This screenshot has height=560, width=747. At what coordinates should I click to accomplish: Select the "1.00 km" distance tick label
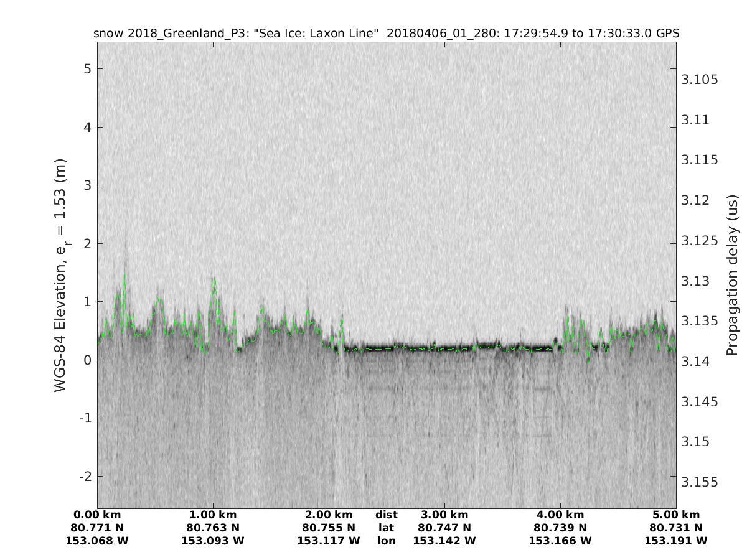click(213, 515)
